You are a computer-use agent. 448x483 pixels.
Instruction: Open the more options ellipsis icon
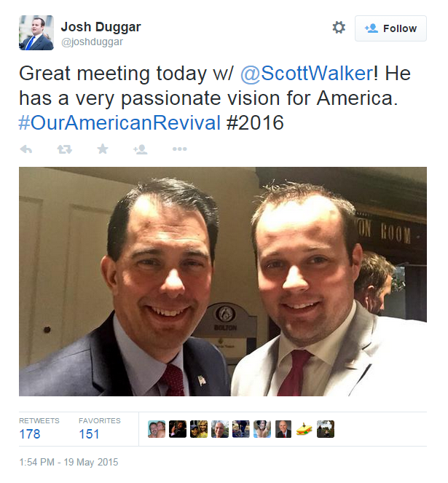(180, 149)
